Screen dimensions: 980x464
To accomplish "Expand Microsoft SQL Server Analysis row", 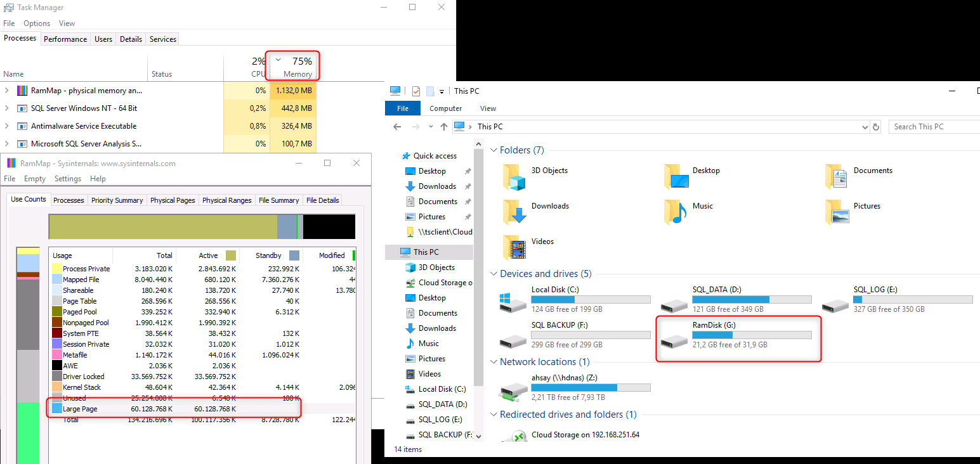I will click(7, 144).
